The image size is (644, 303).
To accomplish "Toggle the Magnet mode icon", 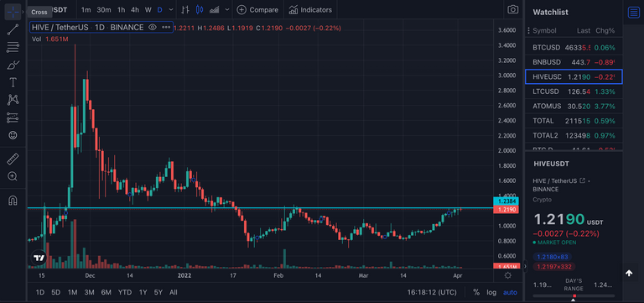I will (x=13, y=201).
